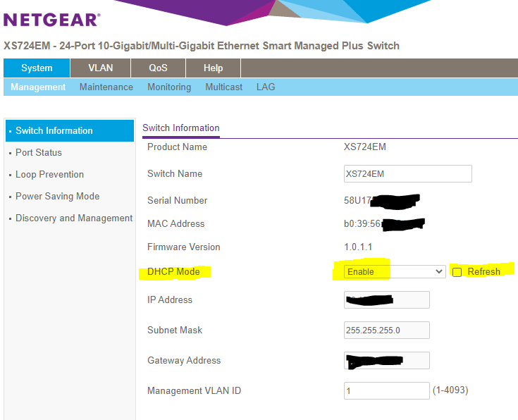Viewport: 518px width, 420px height.
Task: Click the Subnet Mask field
Action: click(387, 331)
